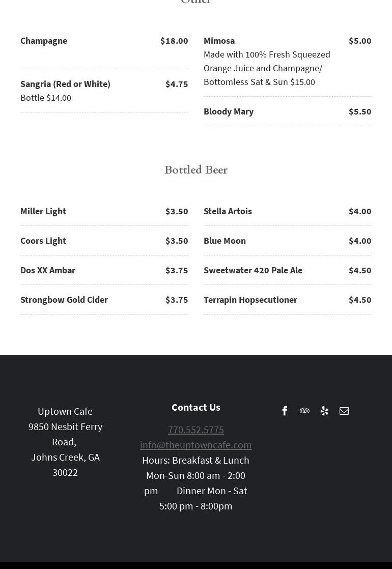This screenshot has height=569, width=392.
Task: Click the Bottled Beer section heading
Action: tap(196, 170)
